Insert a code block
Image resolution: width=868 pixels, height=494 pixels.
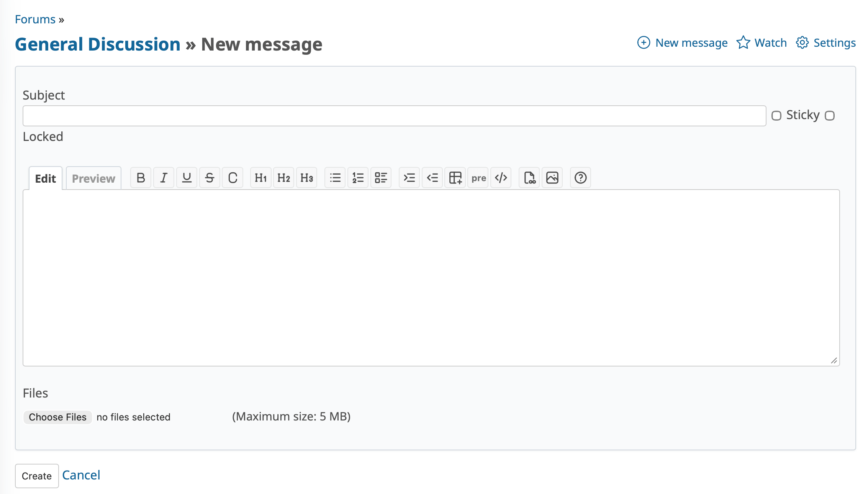click(x=501, y=177)
